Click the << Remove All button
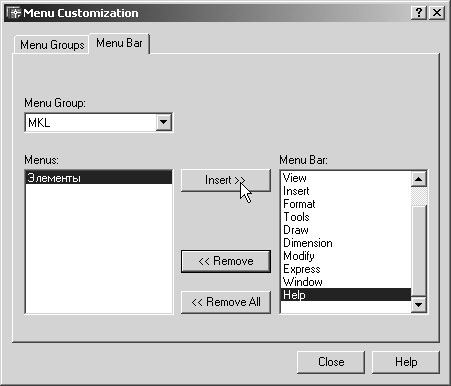The height and width of the screenshot is (386, 451). (226, 302)
